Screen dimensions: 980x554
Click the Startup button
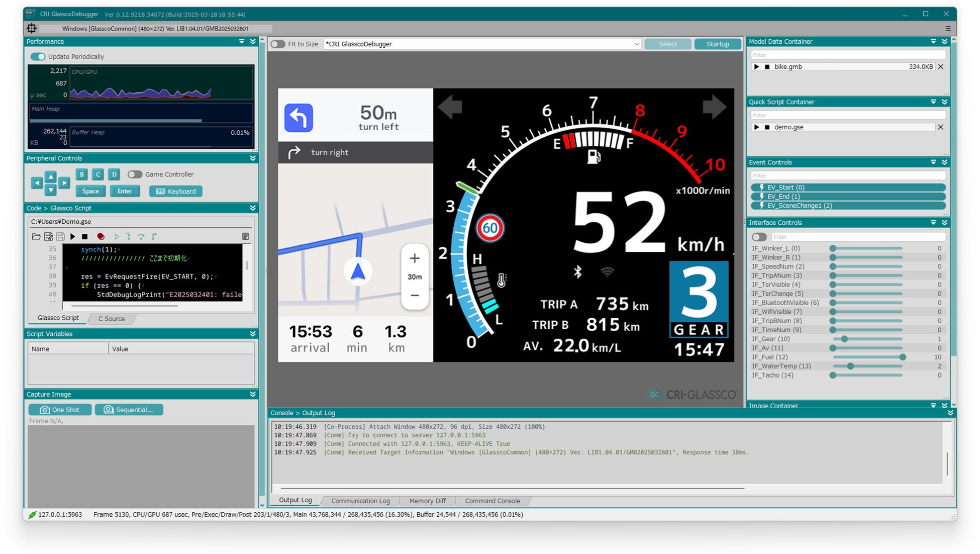[x=717, y=44]
